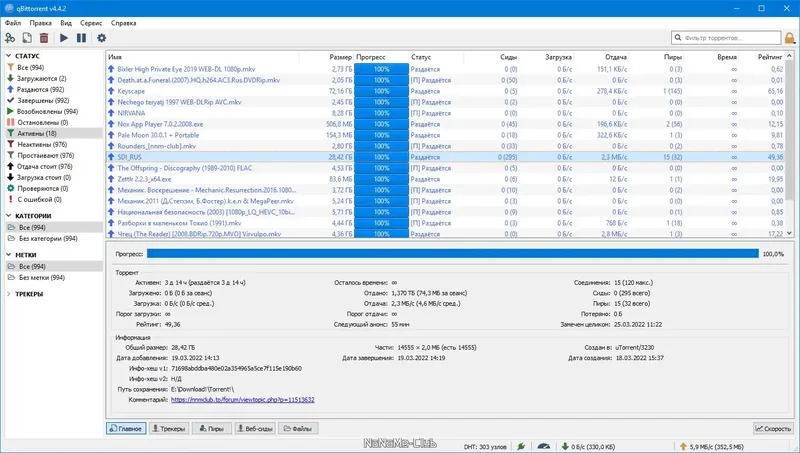
Task: Resume torrents with the play toolbar icon
Action: pyautogui.click(x=64, y=38)
